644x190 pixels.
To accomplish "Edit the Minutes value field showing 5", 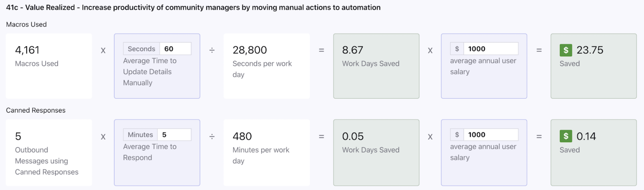I will [x=174, y=135].
